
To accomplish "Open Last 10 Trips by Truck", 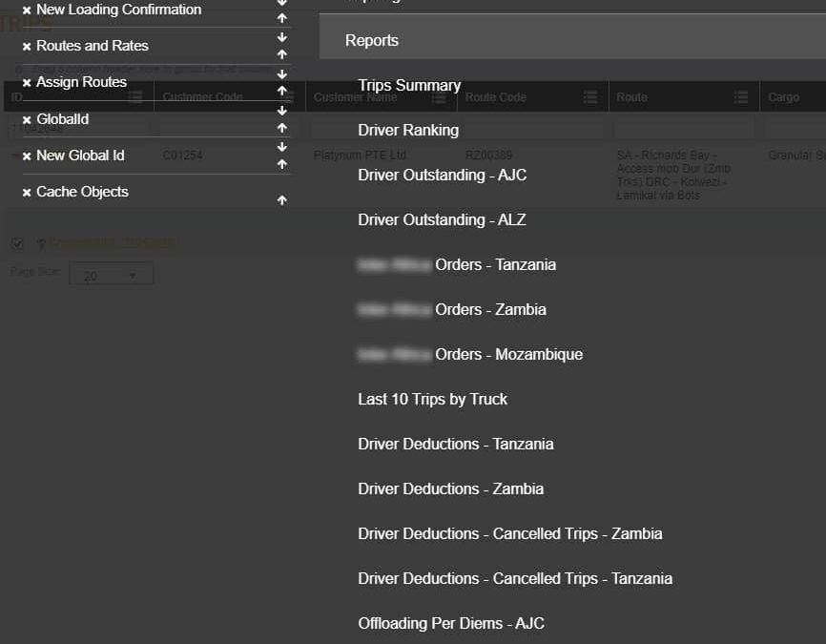I will point(432,399).
